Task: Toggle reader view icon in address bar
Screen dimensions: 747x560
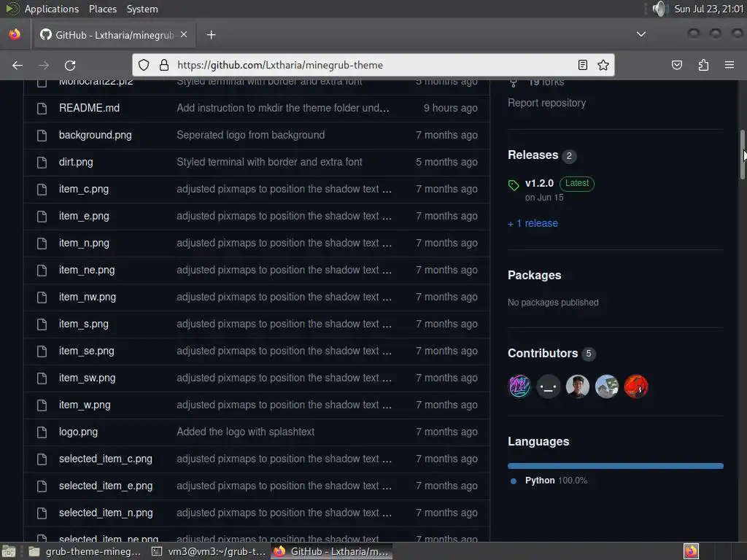Action: (582, 65)
